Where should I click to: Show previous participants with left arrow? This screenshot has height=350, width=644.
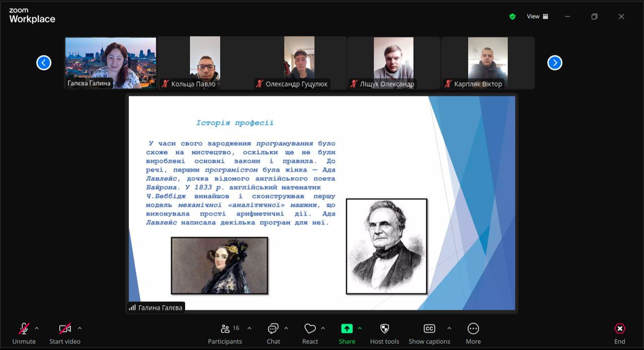44,62
